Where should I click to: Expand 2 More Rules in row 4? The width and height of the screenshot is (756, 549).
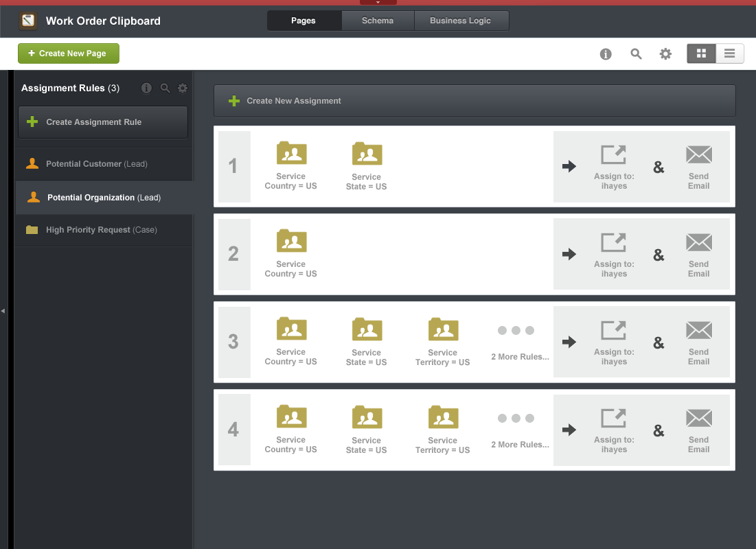coord(520,430)
